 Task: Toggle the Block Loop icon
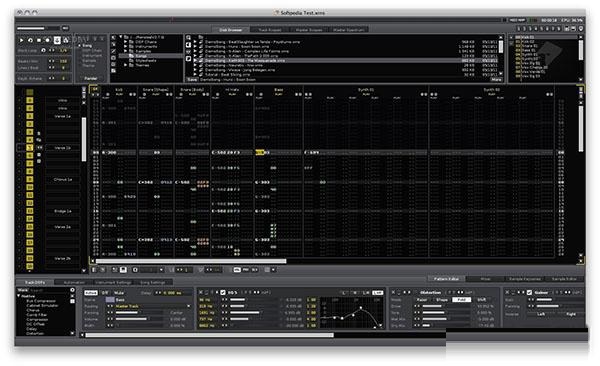(x=43, y=51)
